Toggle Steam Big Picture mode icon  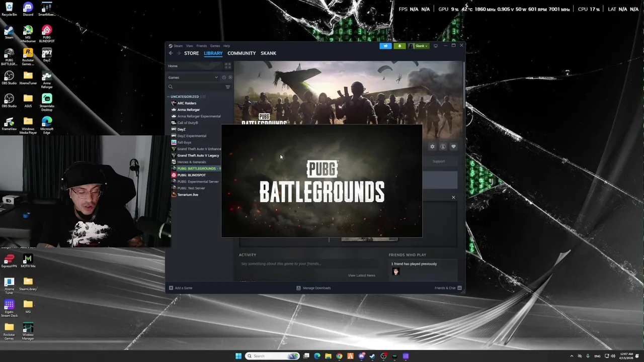coord(436,46)
